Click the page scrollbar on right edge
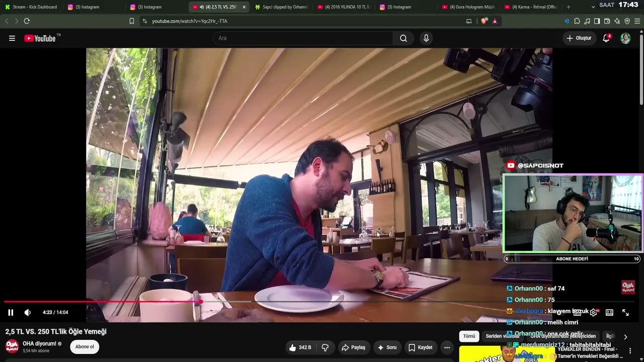This screenshot has height=362, width=644. (641, 70)
